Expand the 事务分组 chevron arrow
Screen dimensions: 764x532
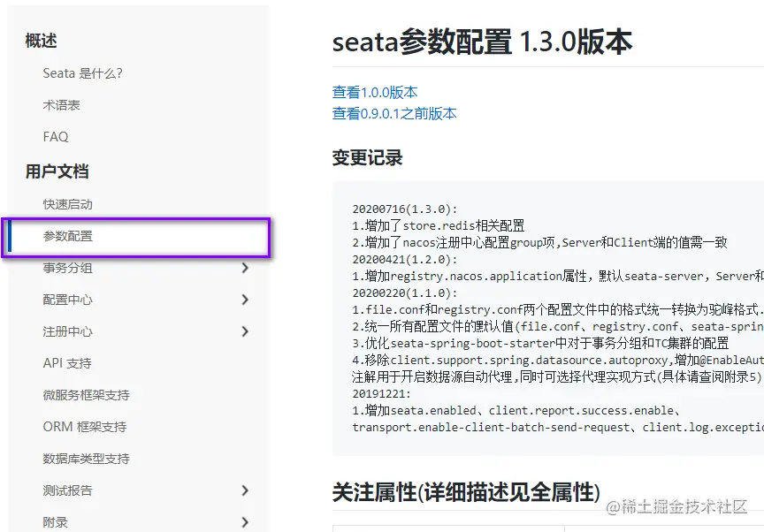click(x=245, y=268)
